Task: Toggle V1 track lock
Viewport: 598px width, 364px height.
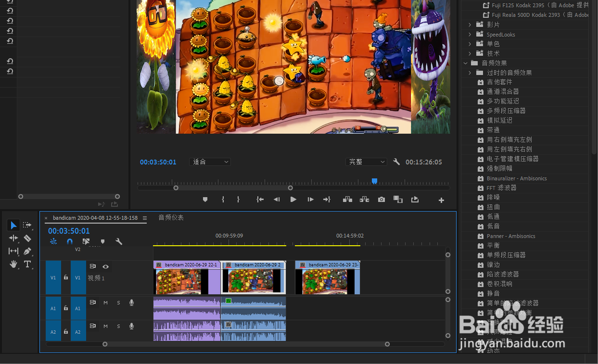Action: [x=66, y=277]
